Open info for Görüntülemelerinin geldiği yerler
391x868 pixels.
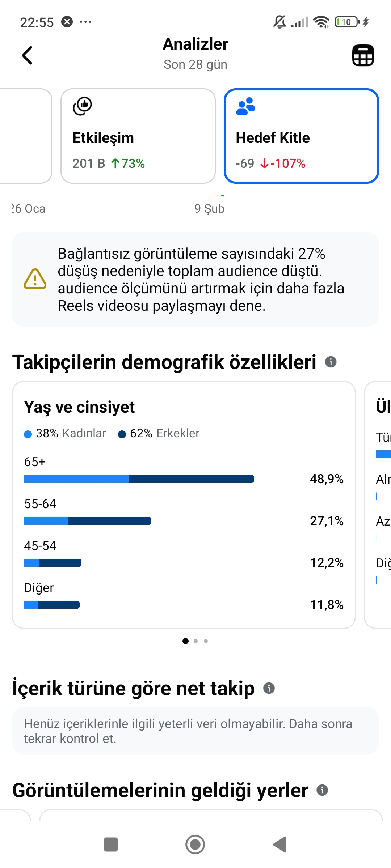[x=322, y=790]
